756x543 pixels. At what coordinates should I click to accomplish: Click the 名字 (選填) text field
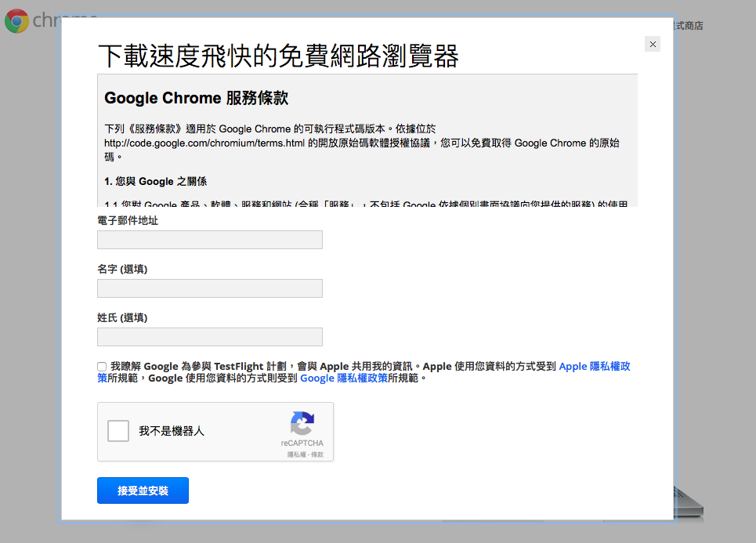209,288
